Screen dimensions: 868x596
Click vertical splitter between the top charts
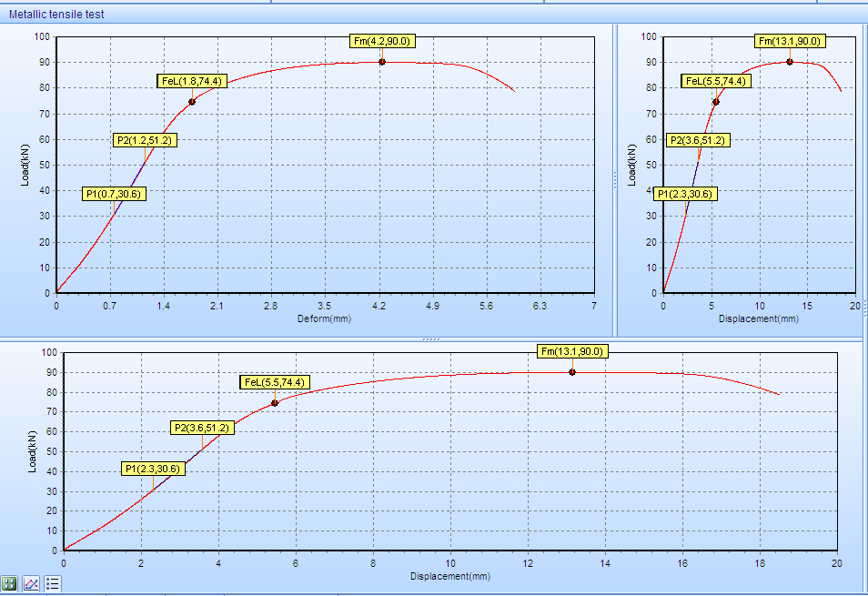point(615,180)
